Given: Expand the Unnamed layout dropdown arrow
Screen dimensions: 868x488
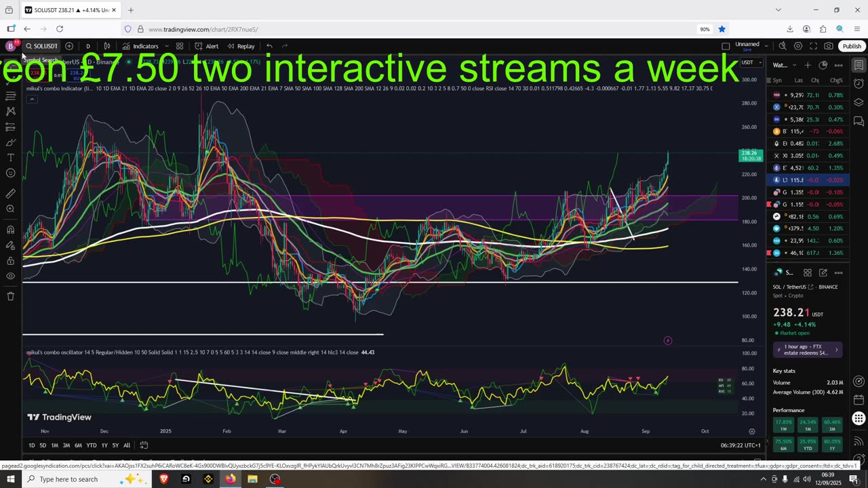Looking at the screenshot, I should tap(766, 45).
